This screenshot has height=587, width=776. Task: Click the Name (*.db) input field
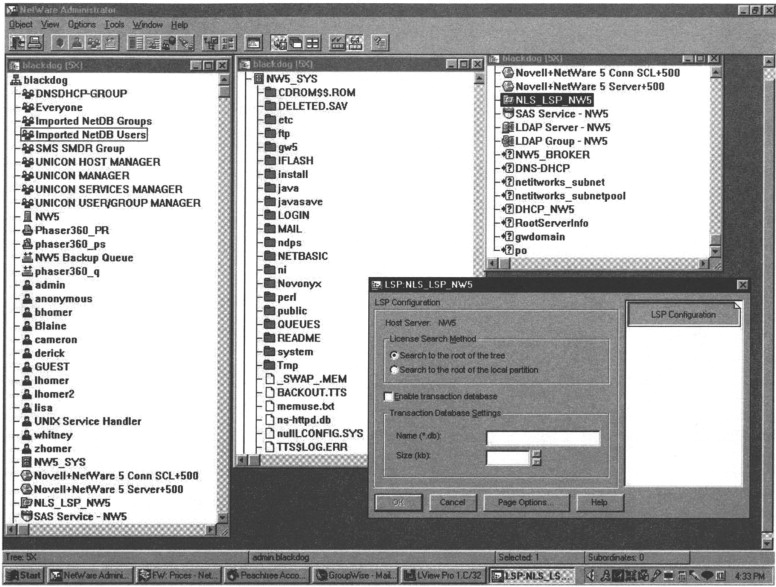tap(543, 438)
